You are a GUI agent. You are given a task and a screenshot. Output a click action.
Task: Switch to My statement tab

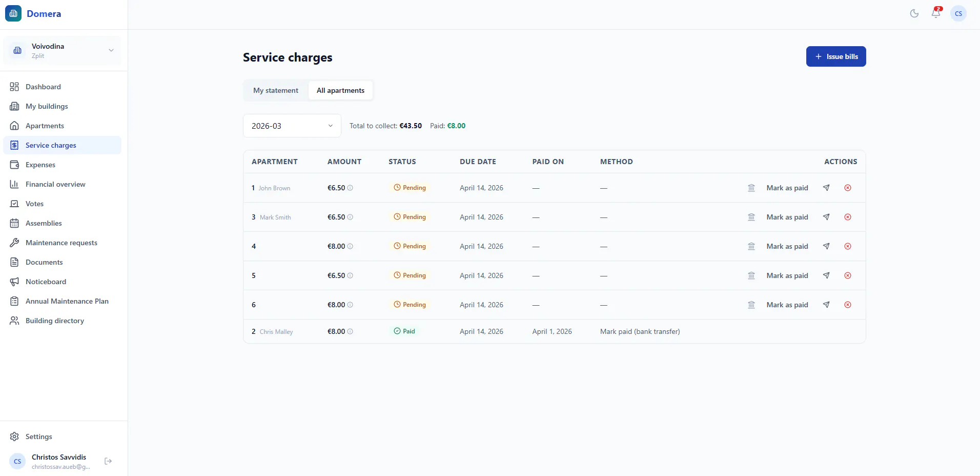point(276,90)
